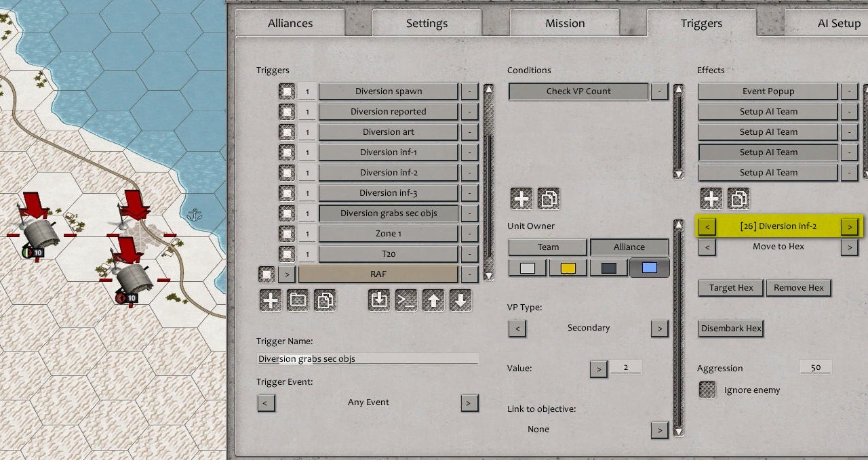Select the unit in the hex nearest the map's left edge
Screen dimensions: 868x460
[37, 234]
